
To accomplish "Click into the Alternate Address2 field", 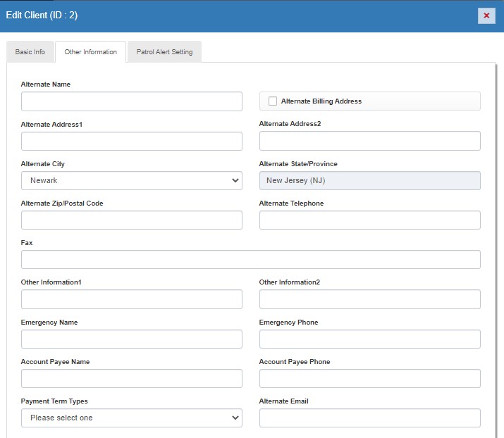I will 369,141.
